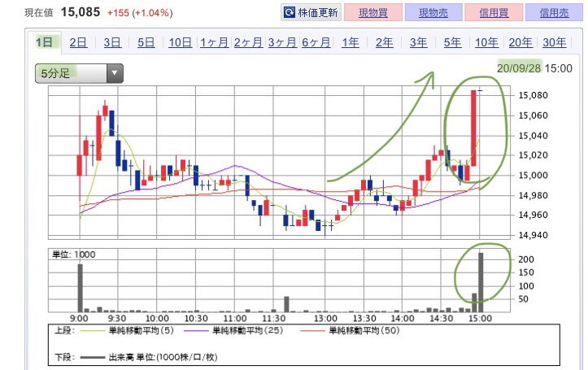Select the 5年 chart period
Screen dimensions: 588x370
click(x=452, y=42)
